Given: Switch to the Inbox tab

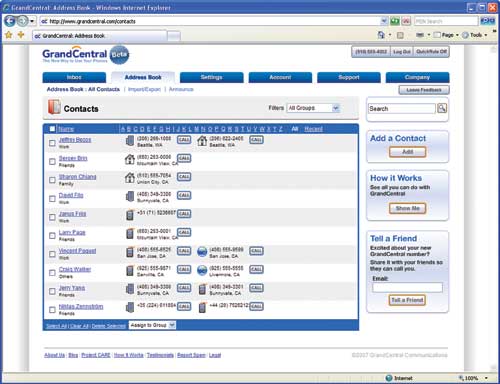Looking at the screenshot, I should [x=74, y=77].
